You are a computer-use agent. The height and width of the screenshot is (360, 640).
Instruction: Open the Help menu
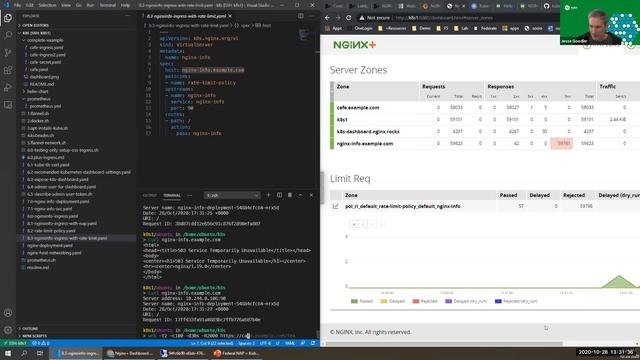125,5
